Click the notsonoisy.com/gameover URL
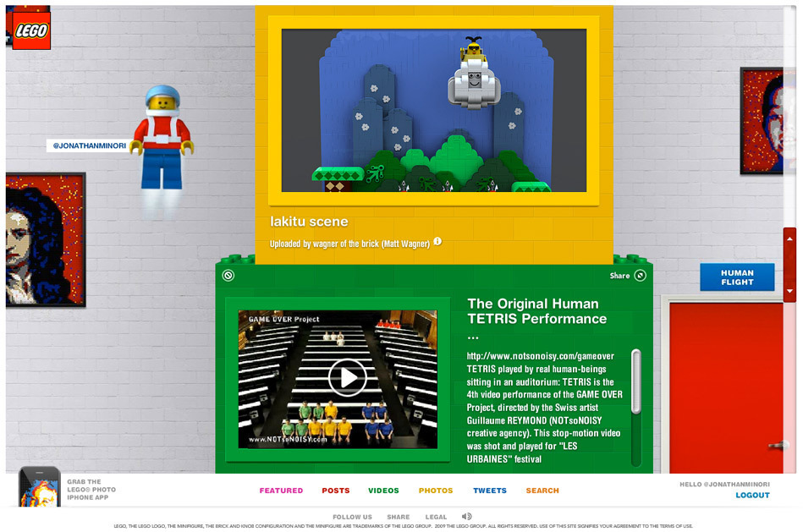803x532 pixels. click(541, 356)
